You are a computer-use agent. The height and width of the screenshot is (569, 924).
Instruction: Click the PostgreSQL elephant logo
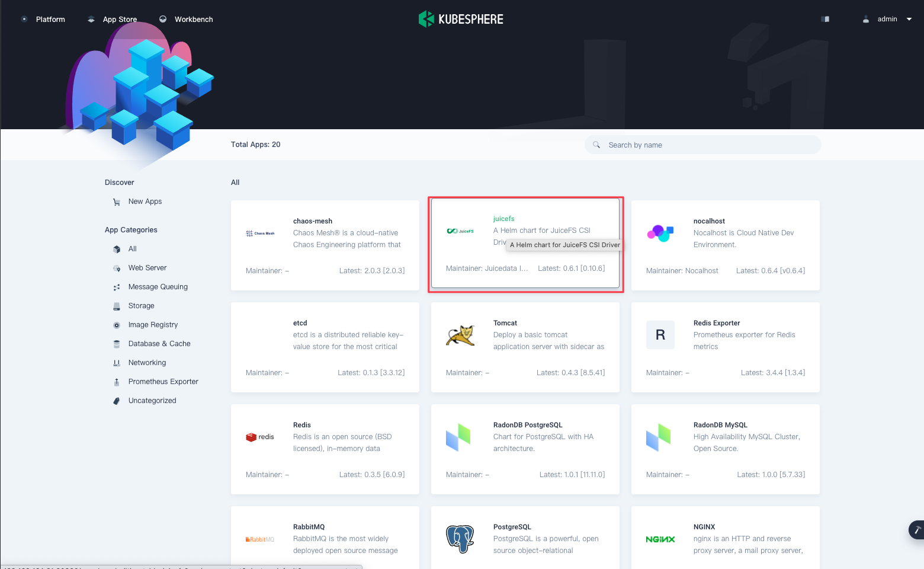pos(460,539)
